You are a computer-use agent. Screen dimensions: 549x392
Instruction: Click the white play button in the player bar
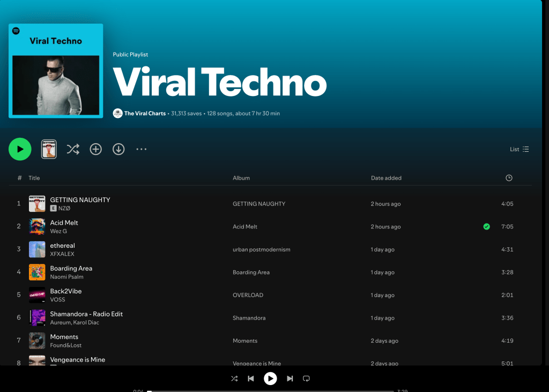point(270,379)
